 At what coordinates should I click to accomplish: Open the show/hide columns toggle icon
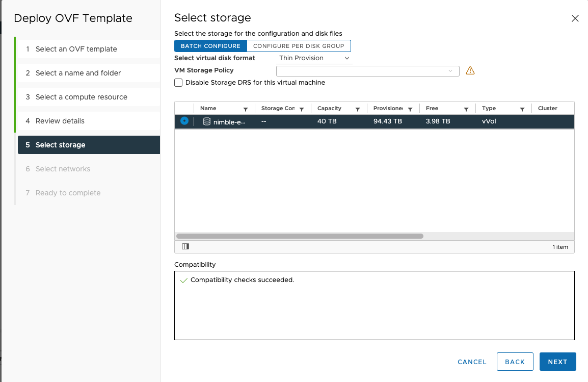(x=185, y=246)
